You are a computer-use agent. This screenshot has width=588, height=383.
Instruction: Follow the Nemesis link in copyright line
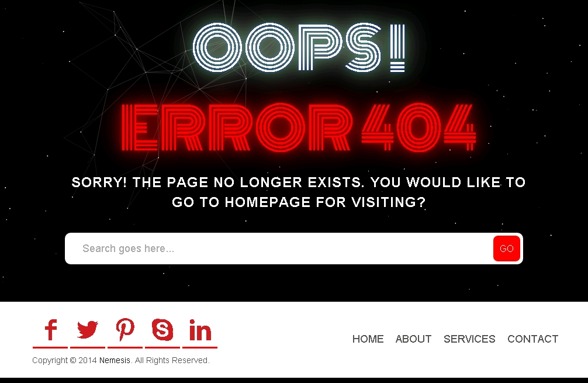pyautogui.click(x=115, y=360)
